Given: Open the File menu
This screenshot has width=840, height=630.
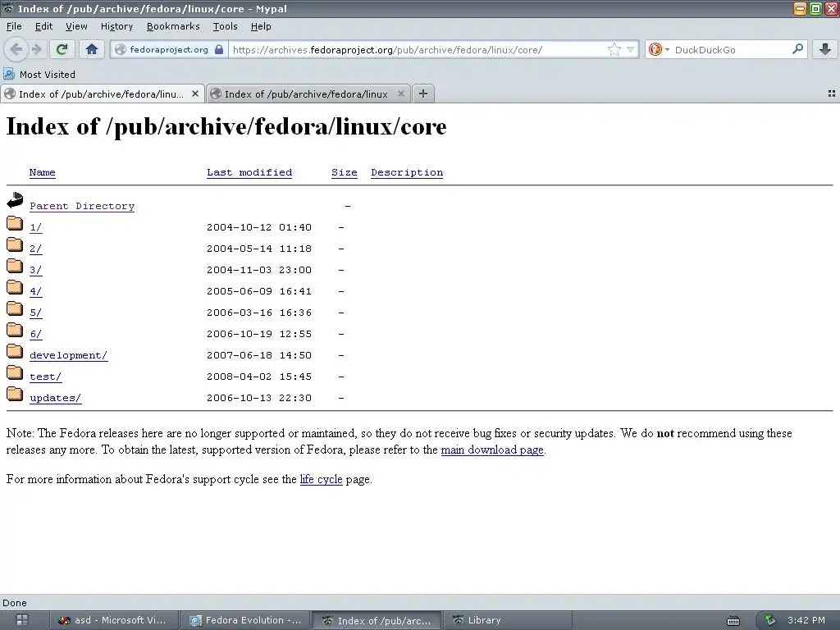Looking at the screenshot, I should click(x=14, y=26).
